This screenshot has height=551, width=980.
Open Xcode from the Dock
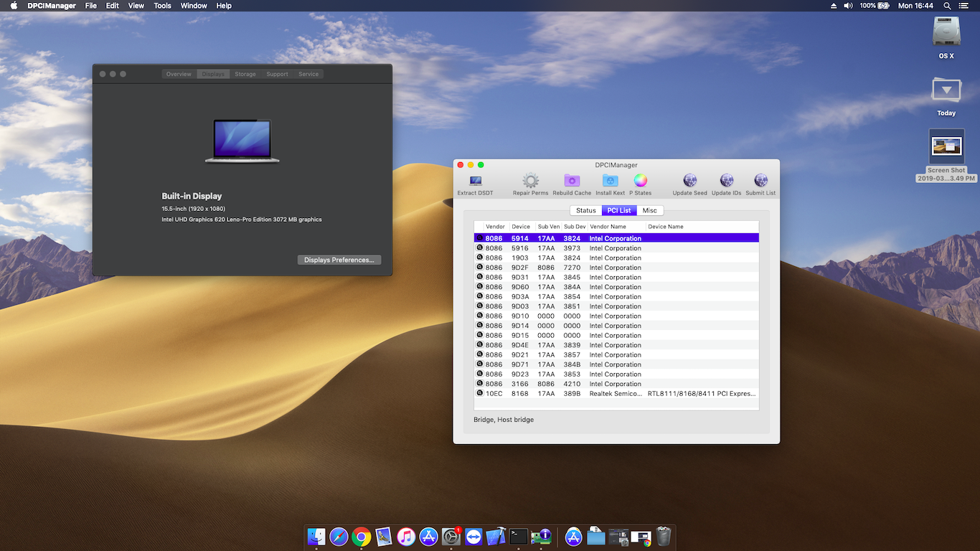[x=496, y=536]
